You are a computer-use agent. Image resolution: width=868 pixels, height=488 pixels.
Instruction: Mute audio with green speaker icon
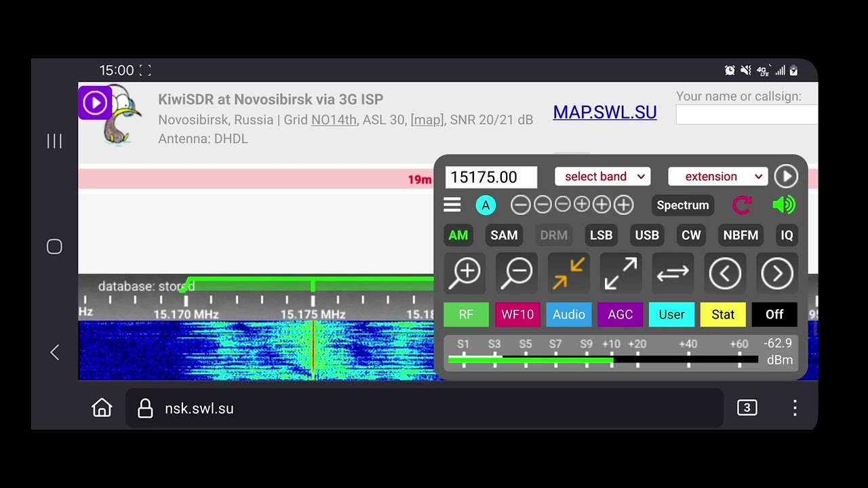[x=784, y=205]
